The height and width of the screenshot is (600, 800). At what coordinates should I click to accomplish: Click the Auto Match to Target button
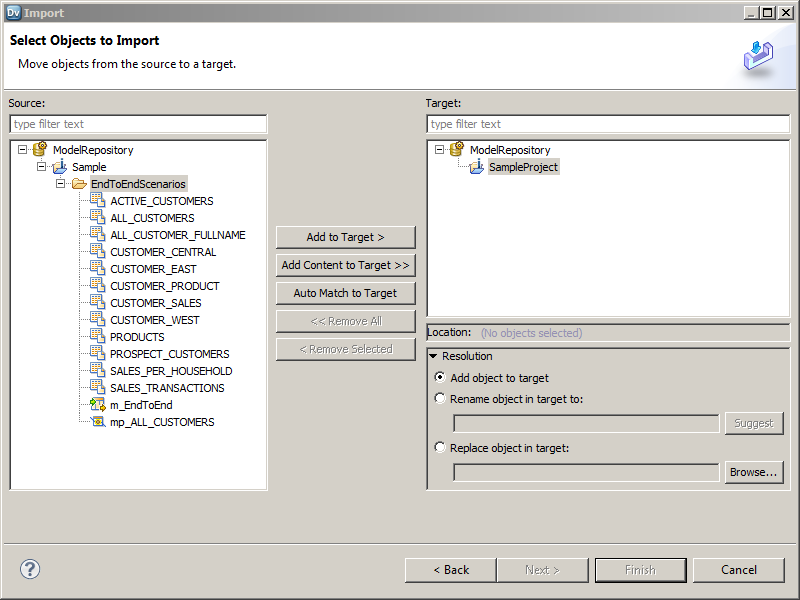[345, 293]
